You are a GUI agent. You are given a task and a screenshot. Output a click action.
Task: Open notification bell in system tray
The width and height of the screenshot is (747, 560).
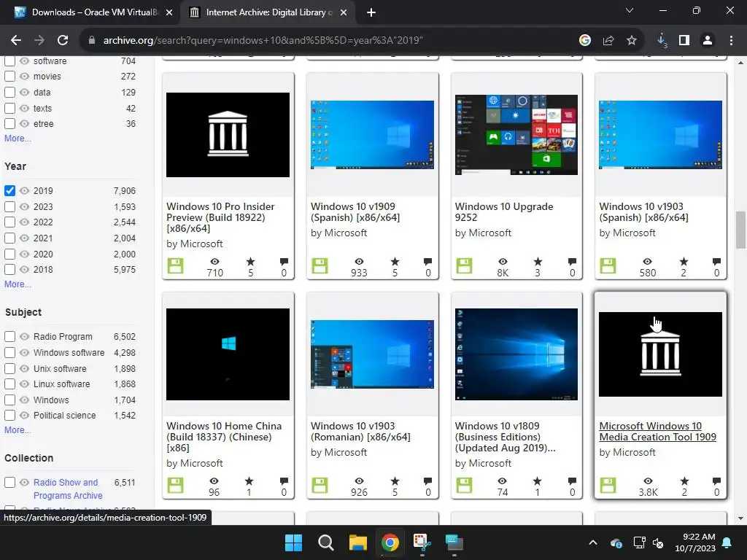point(727,542)
